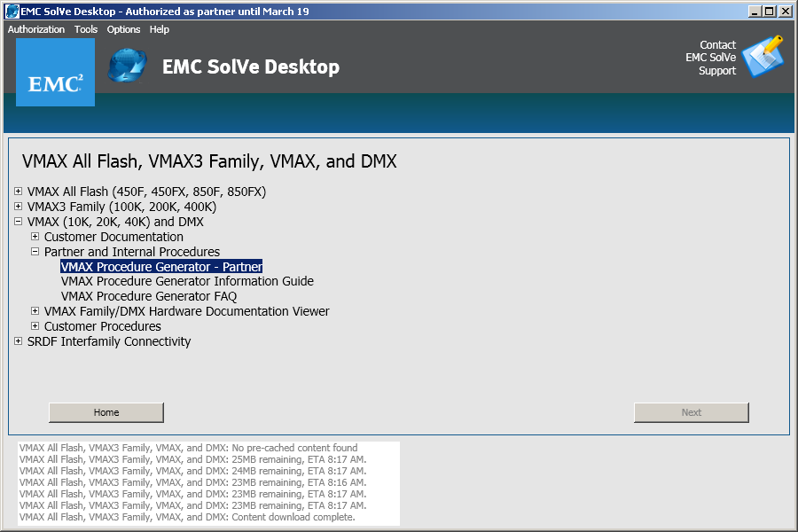This screenshot has width=798, height=532.
Task: Click Contact EMC SolVe Support text link
Action: click(x=711, y=58)
